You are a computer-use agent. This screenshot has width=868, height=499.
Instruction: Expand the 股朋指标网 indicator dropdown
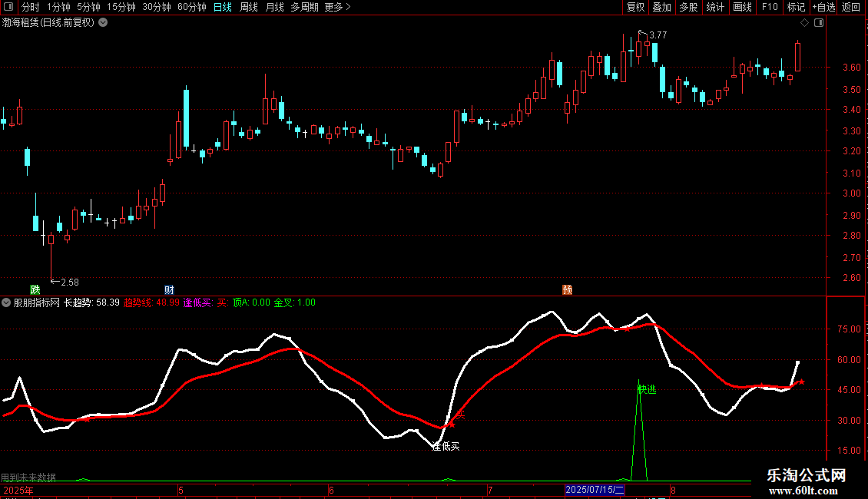[6, 302]
